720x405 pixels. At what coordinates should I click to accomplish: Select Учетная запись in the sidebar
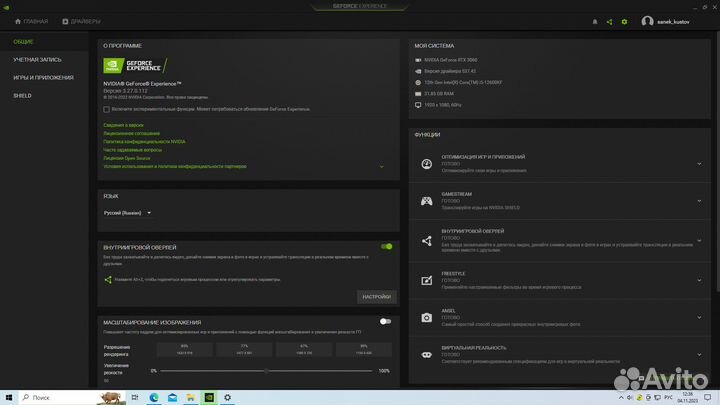pos(37,60)
